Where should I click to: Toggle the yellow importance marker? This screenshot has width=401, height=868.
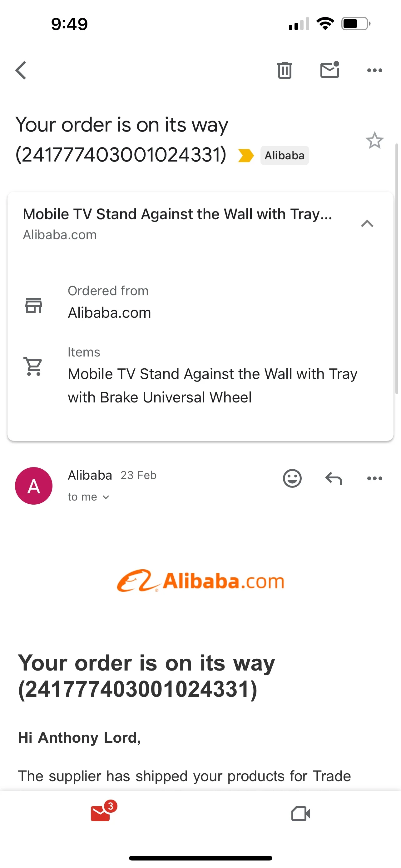click(x=245, y=156)
